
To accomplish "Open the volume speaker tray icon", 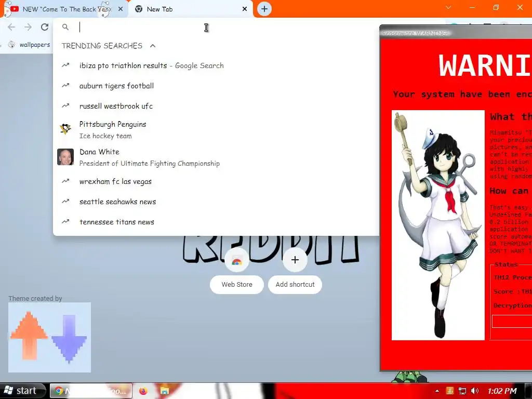I will point(475,391).
